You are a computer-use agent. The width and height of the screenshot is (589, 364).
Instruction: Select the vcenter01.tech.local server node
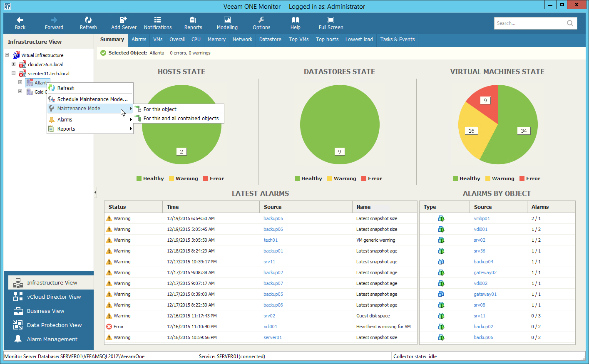(x=49, y=74)
